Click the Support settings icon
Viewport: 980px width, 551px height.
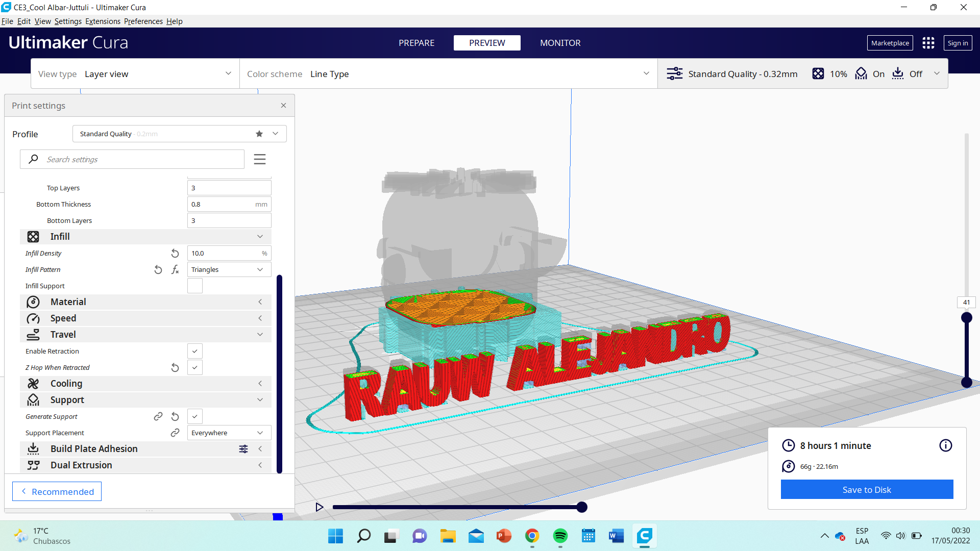(x=34, y=399)
